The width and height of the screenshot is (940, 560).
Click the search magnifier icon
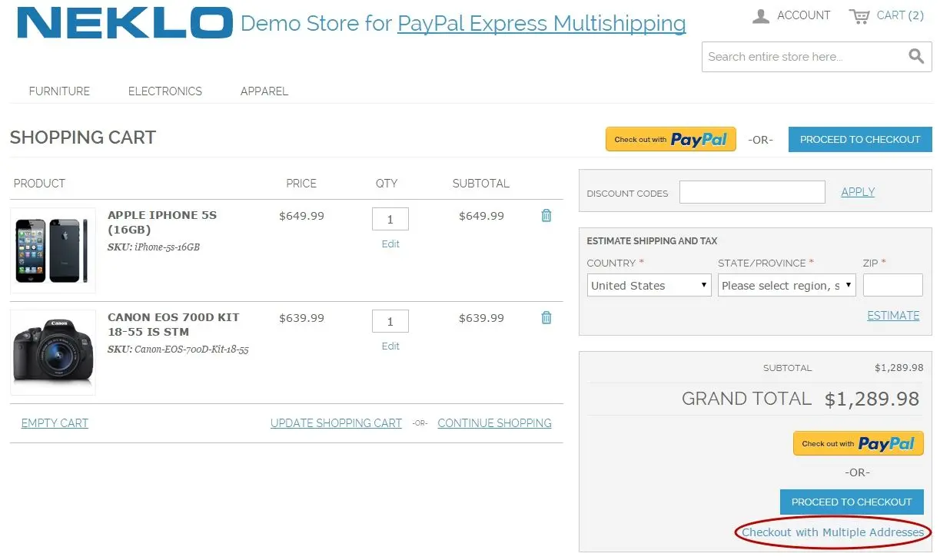click(x=915, y=56)
